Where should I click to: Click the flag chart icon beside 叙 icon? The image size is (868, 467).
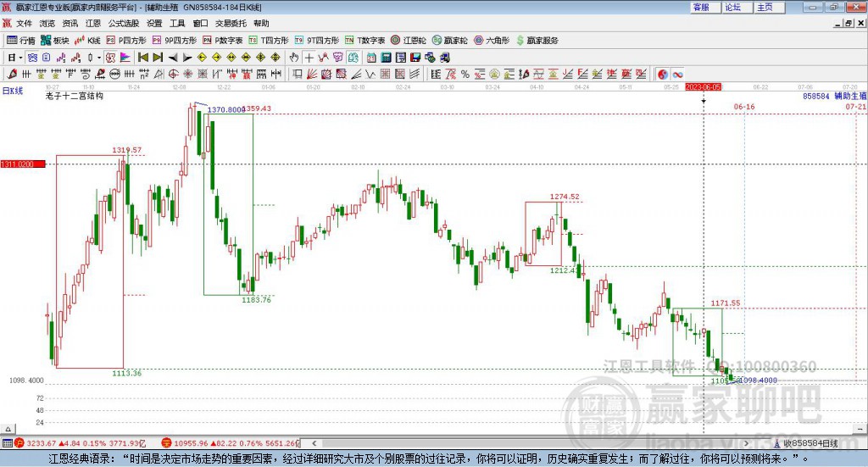pyautogui.click(x=125, y=58)
